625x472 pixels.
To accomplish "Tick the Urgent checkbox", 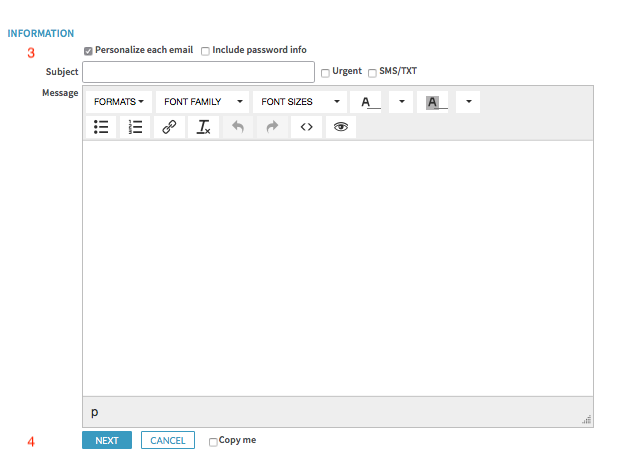I will [325, 73].
